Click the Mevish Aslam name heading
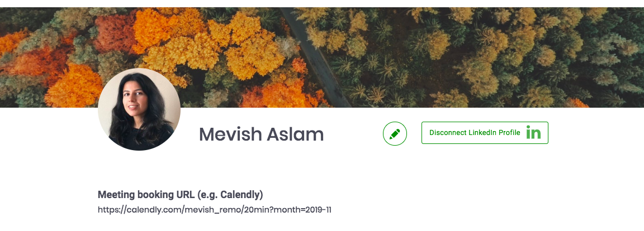This screenshot has width=644, height=231. point(261,134)
